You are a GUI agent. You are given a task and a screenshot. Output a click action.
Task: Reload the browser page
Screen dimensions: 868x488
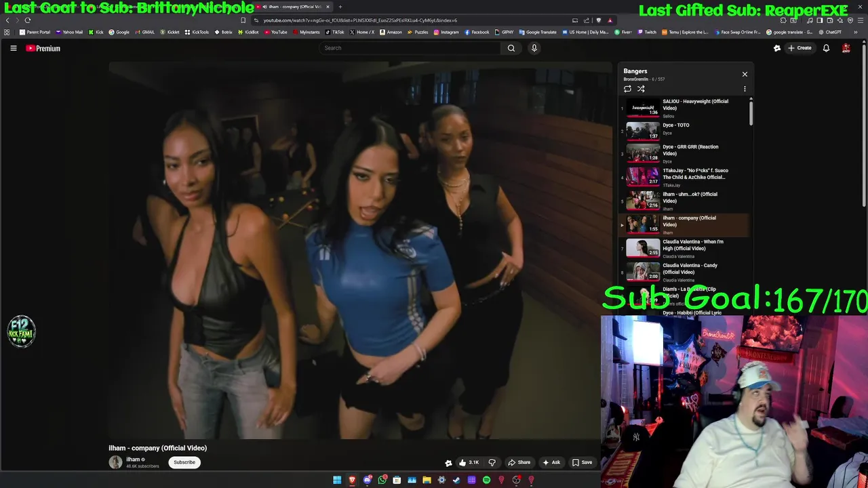point(28,20)
